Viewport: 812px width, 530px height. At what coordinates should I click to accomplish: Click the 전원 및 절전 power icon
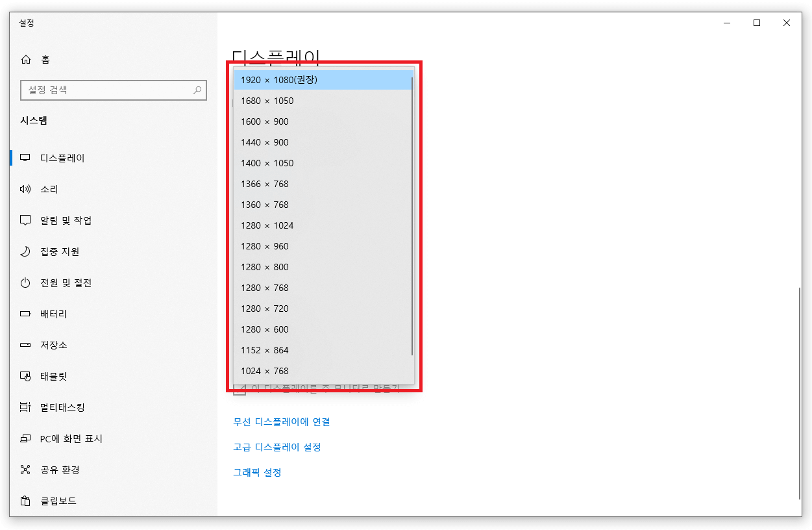coord(26,283)
